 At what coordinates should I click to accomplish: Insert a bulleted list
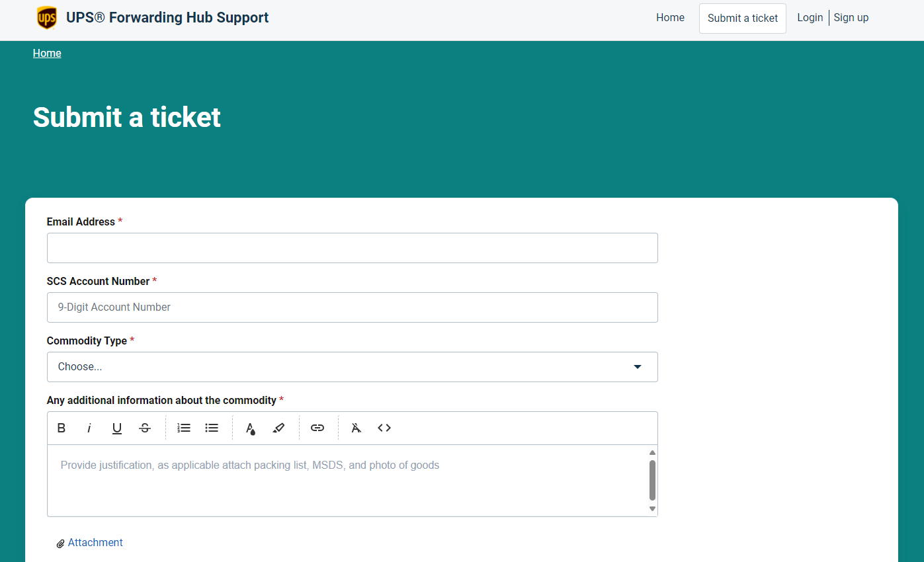[x=212, y=428]
